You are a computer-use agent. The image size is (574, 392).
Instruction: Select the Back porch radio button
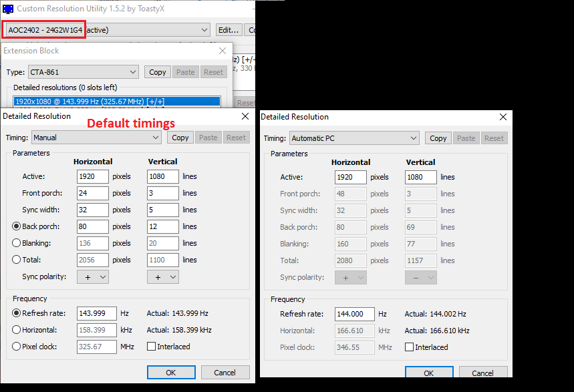(x=17, y=226)
